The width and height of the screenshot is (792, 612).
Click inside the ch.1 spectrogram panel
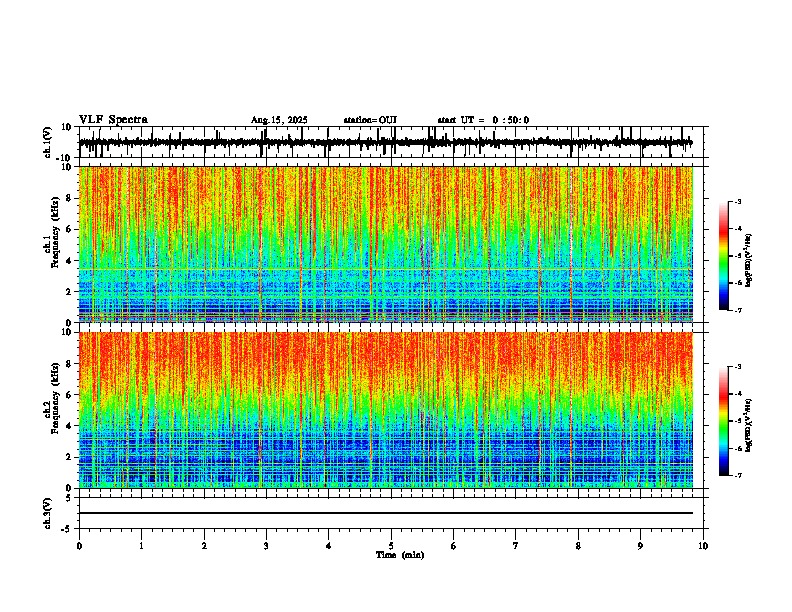coord(386,244)
